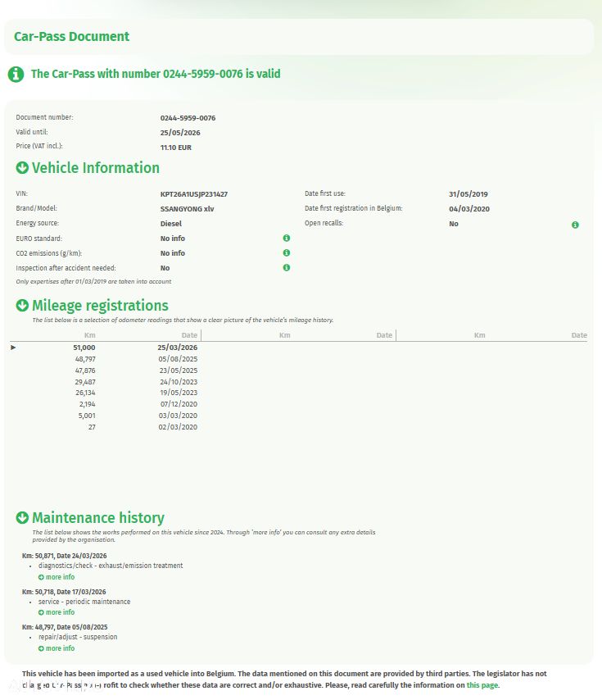Open the 'this page' link in disclaimer
This screenshot has width=602, height=700.
(482, 684)
